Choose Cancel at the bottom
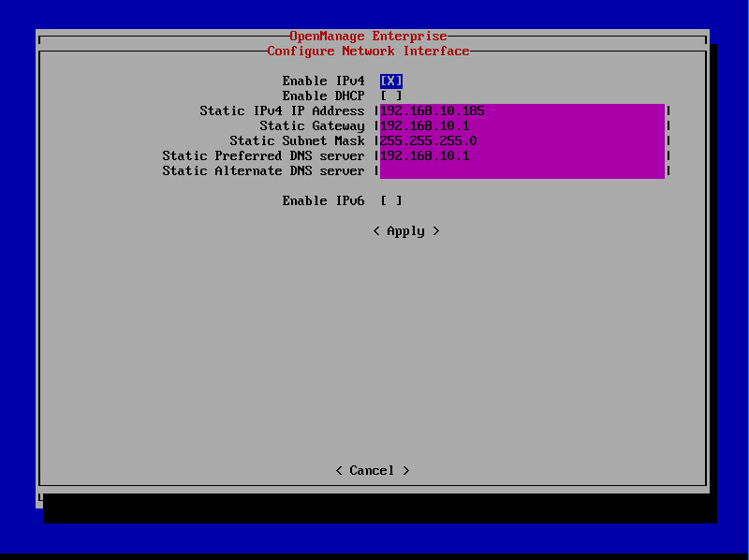 click(x=373, y=471)
